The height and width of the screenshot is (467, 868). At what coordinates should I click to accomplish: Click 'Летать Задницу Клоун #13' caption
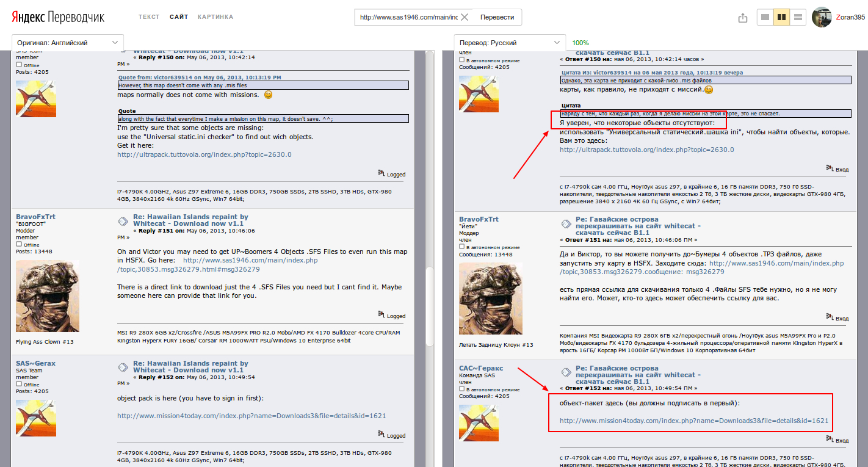pyautogui.click(x=496, y=345)
